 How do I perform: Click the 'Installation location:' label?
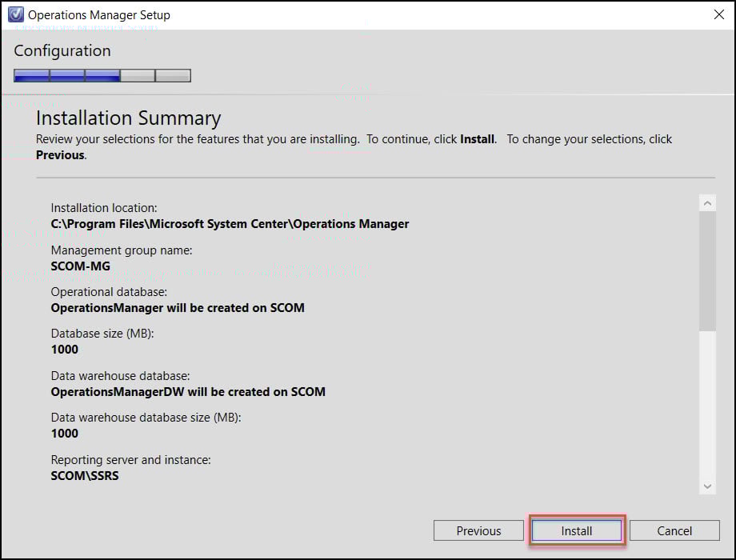point(104,208)
